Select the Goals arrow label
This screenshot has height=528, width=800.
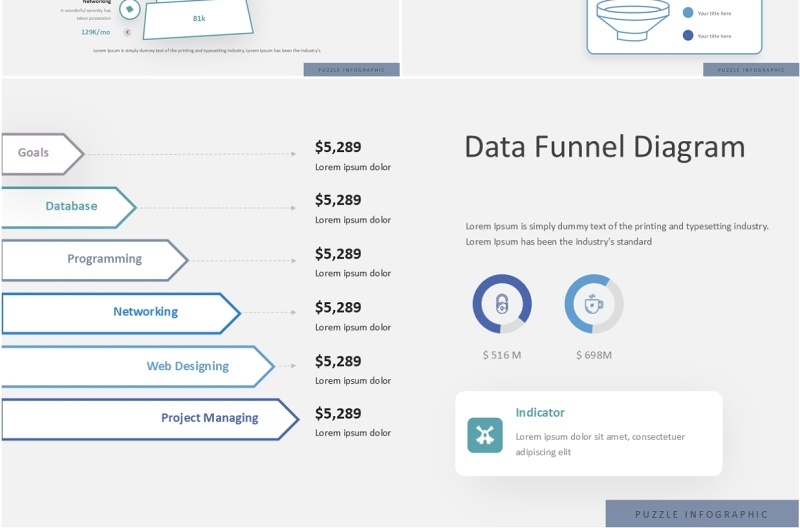coord(35,153)
